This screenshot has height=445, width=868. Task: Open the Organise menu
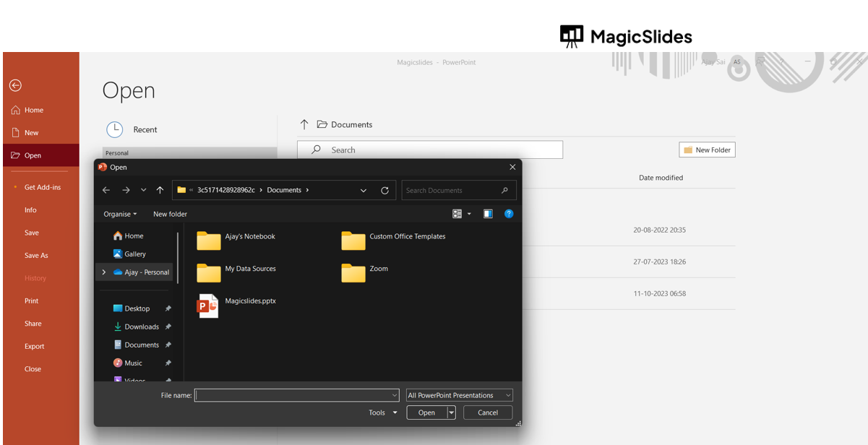tap(120, 214)
